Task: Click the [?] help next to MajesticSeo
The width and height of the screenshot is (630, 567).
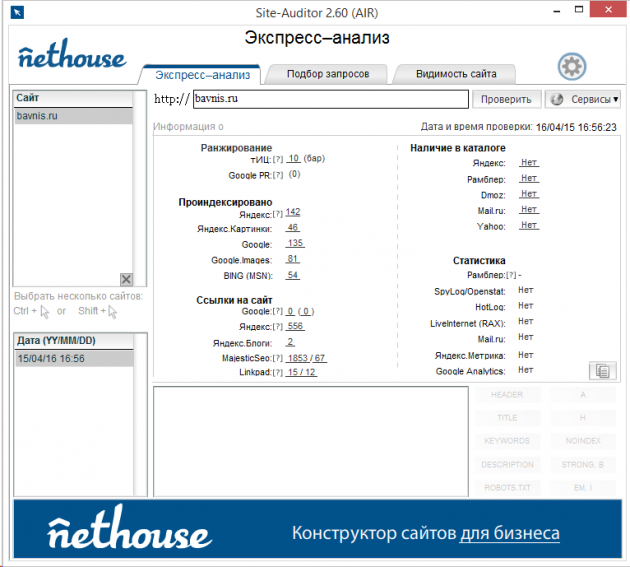Action: [278, 357]
